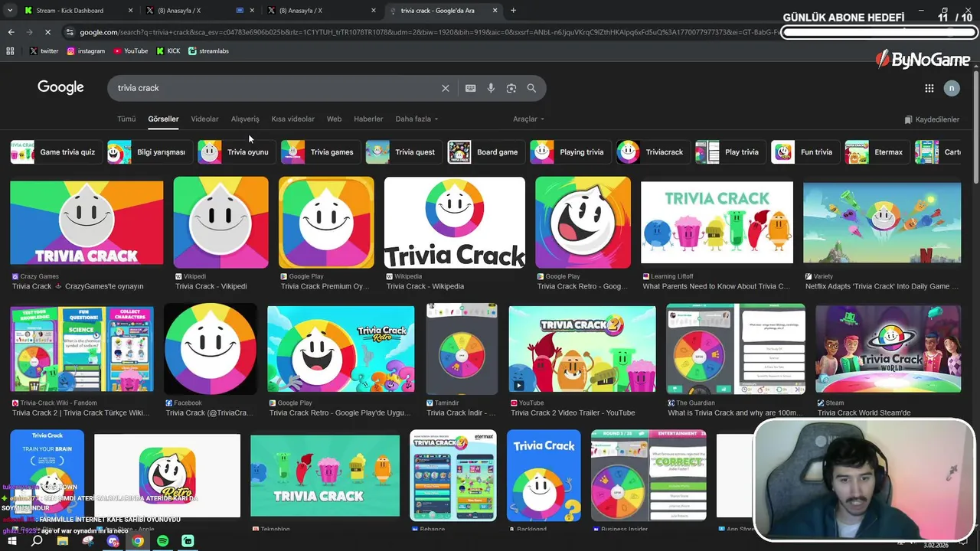Open the YouTube bookmark
The image size is (980, 551).
[131, 51]
